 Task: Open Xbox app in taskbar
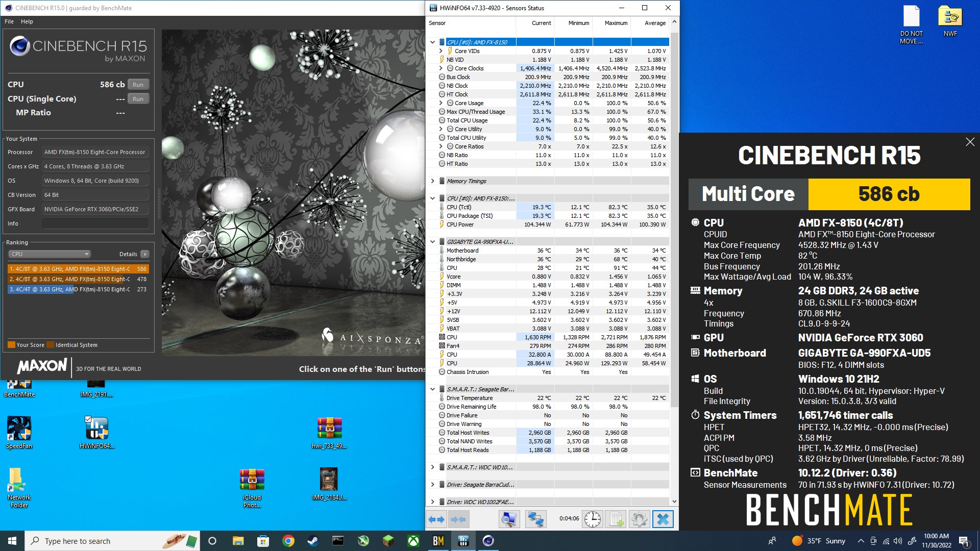click(x=413, y=541)
